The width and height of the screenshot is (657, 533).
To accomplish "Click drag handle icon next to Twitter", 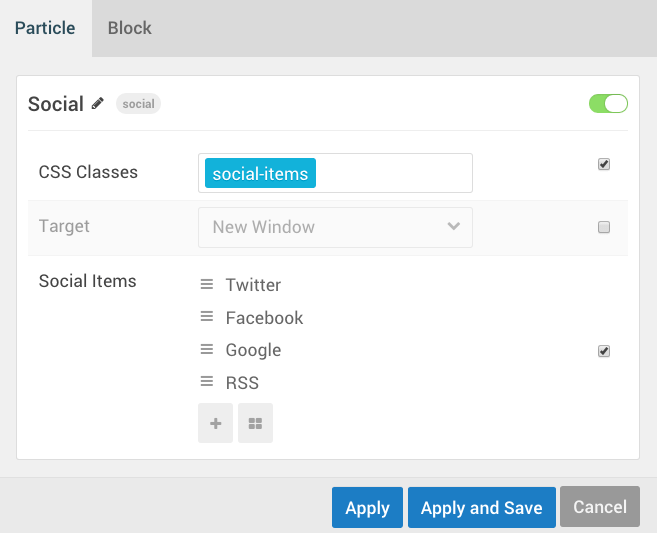I will [207, 284].
